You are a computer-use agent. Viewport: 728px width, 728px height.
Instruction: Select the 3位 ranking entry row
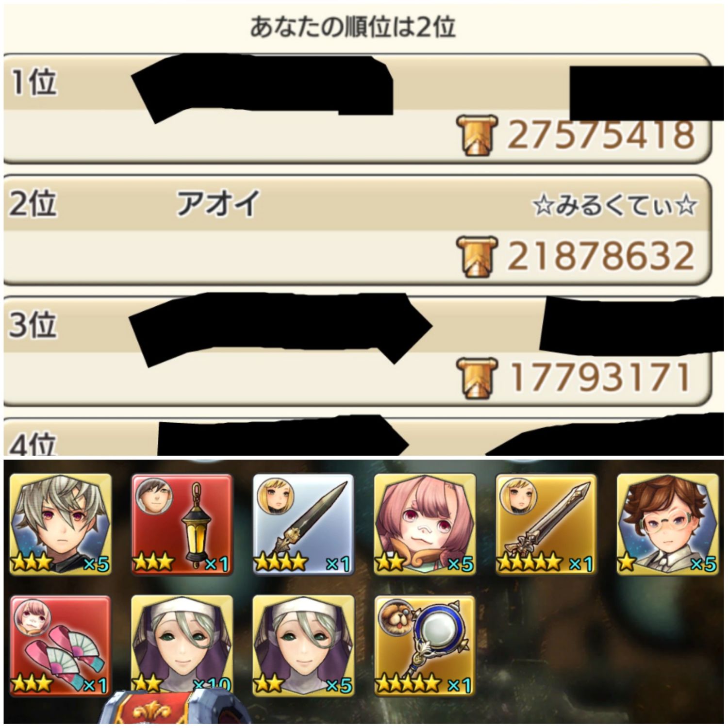coord(358,351)
